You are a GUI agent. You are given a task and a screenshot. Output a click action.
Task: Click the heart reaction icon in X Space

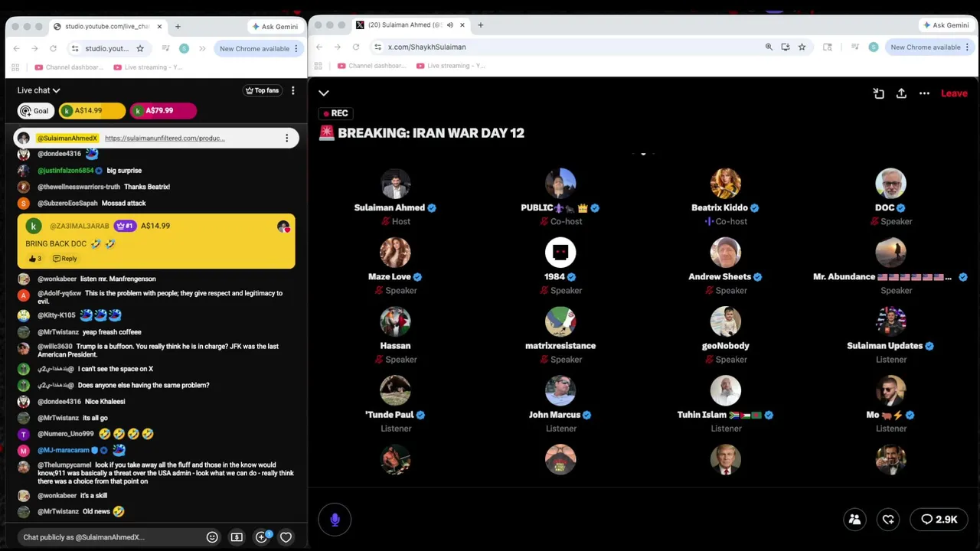[888, 520]
